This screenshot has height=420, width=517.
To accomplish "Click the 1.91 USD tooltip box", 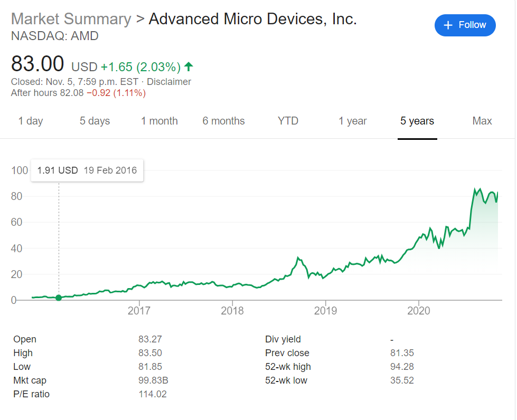I will 87,170.
